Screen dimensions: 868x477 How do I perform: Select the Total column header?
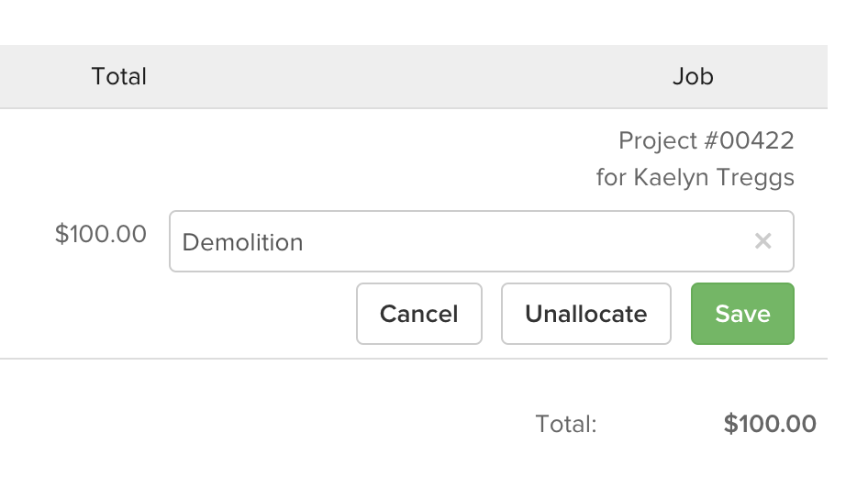pyautogui.click(x=119, y=76)
